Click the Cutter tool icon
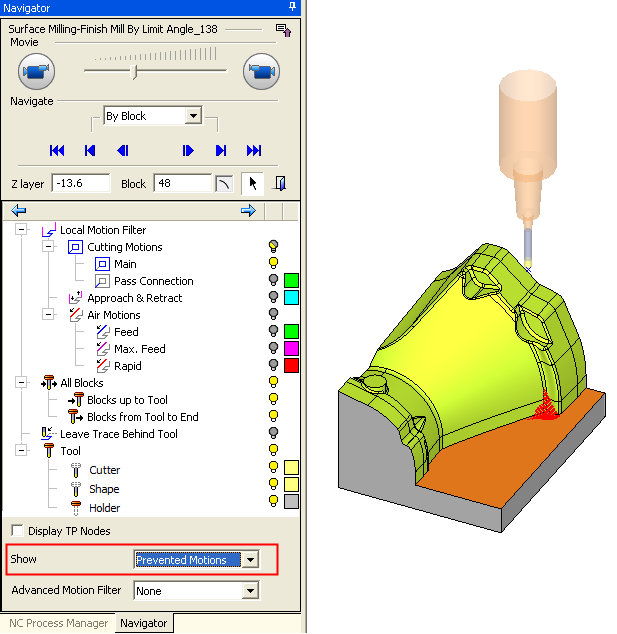This screenshot has height=634, width=617. (76, 470)
